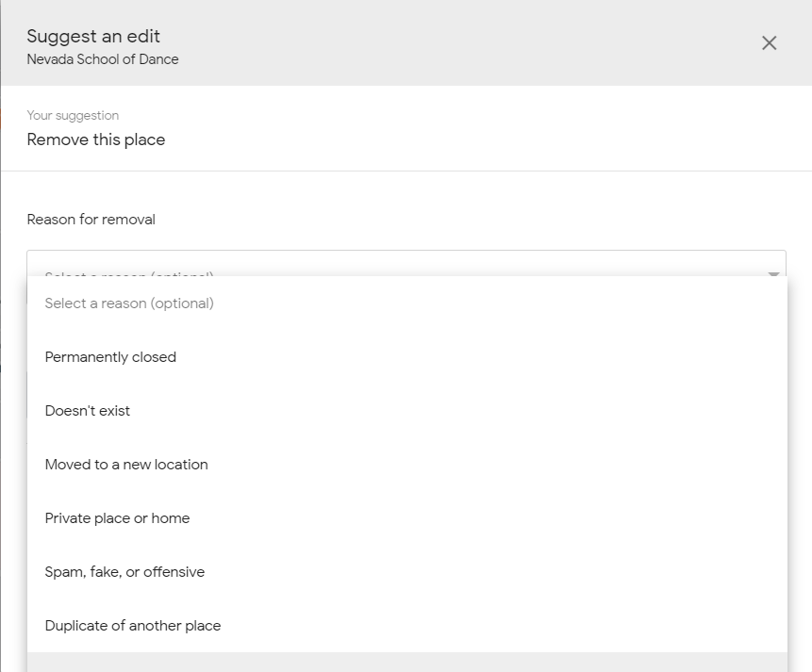Click the orange marker at the left edge

(x=1, y=120)
